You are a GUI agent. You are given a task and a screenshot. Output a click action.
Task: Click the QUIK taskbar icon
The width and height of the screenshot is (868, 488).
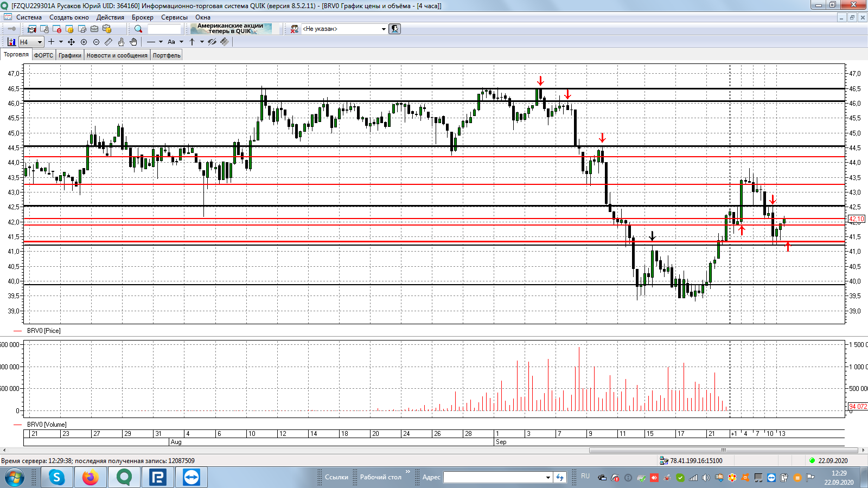pyautogui.click(x=124, y=478)
